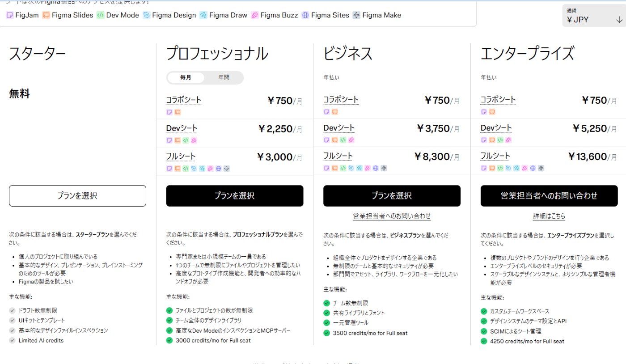Open the ¥ JPY currency dropdown
626x364 pixels.
[x=594, y=16]
